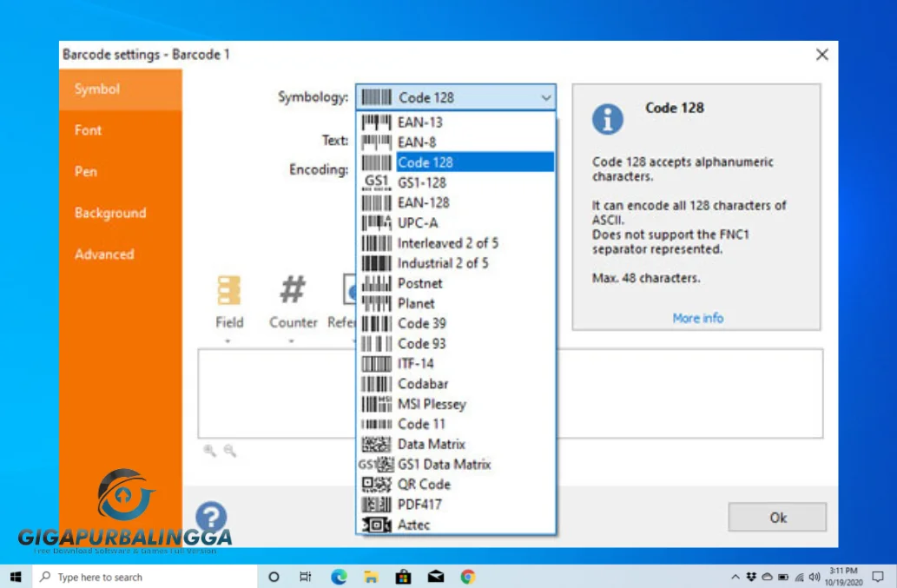The width and height of the screenshot is (897, 588).
Task: Click the Planet barcode icon
Action: pos(376,303)
